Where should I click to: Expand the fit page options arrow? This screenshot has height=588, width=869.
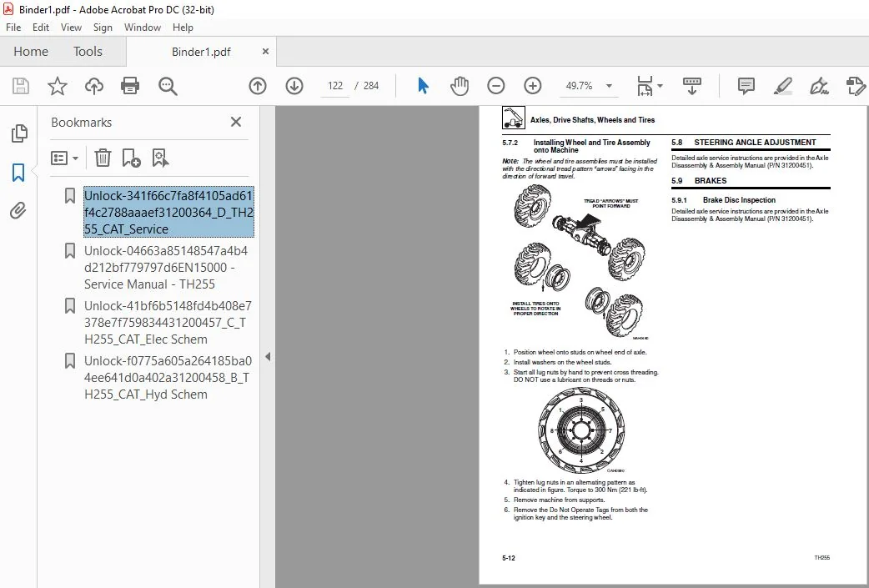(x=660, y=86)
